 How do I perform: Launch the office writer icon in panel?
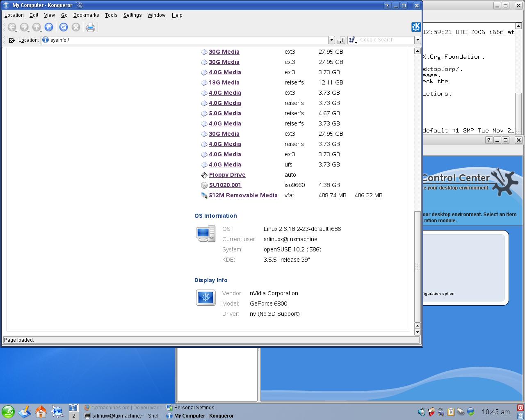(x=25, y=412)
